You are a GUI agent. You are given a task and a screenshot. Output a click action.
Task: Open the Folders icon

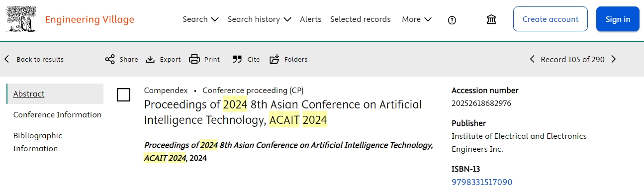[x=275, y=59]
